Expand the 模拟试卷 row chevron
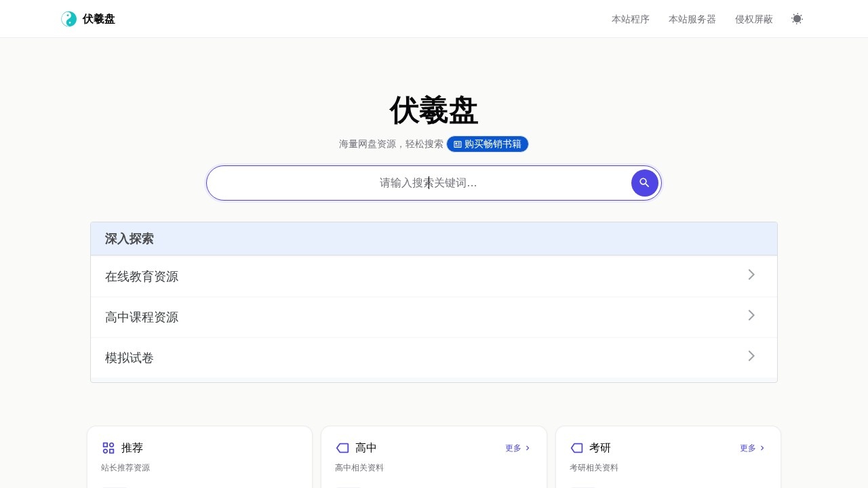Image resolution: width=868 pixels, height=488 pixels. (x=751, y=356)
